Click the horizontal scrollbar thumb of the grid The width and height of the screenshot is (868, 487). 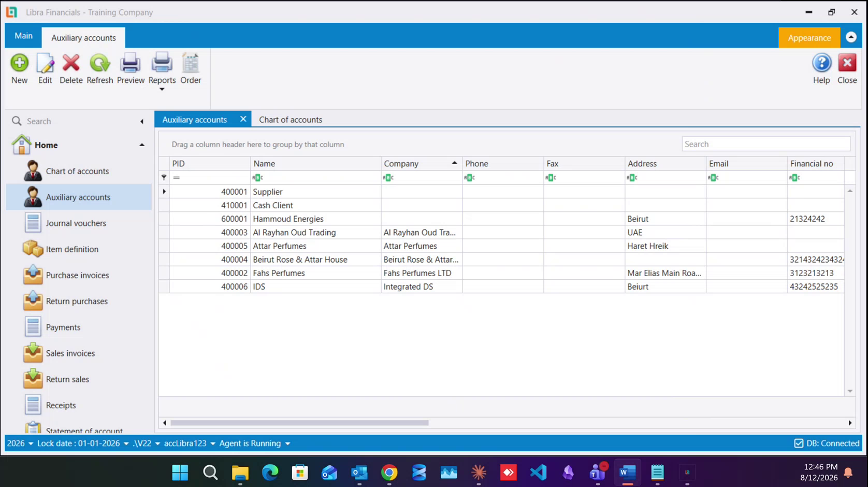pyautogui.click(x=299, y=423)
